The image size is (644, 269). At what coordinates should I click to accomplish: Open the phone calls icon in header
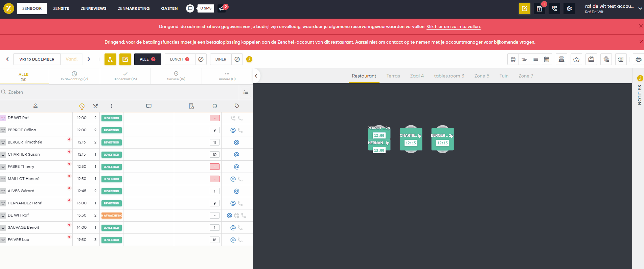click(554, 8)
